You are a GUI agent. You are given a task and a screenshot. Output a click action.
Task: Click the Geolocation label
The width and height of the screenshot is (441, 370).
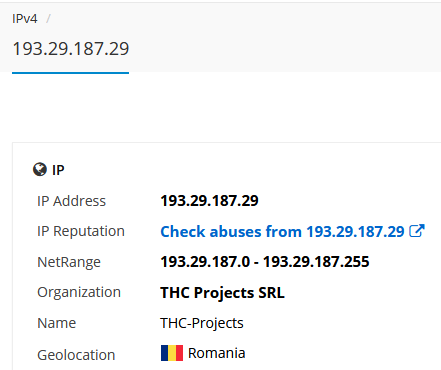coord(76,355)
